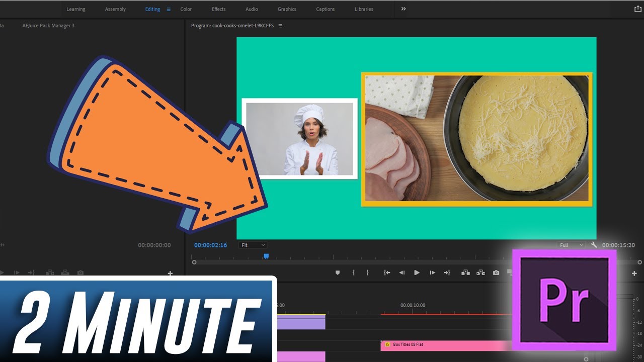This screenshot has width=644, height=362.
Task: Switch to the Learning workspace
Action: pos(76,9)
